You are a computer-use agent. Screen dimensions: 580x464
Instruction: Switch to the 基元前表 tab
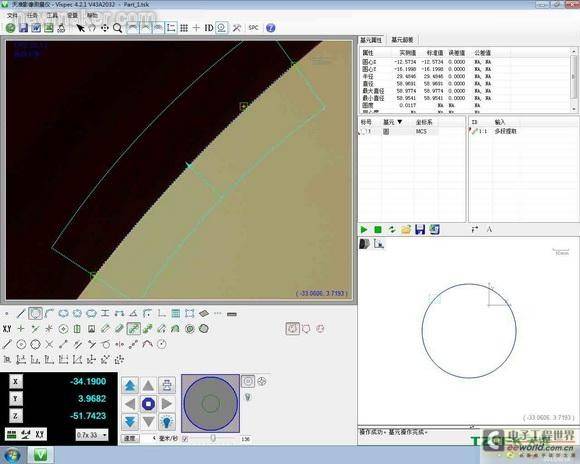pos(402,40)
